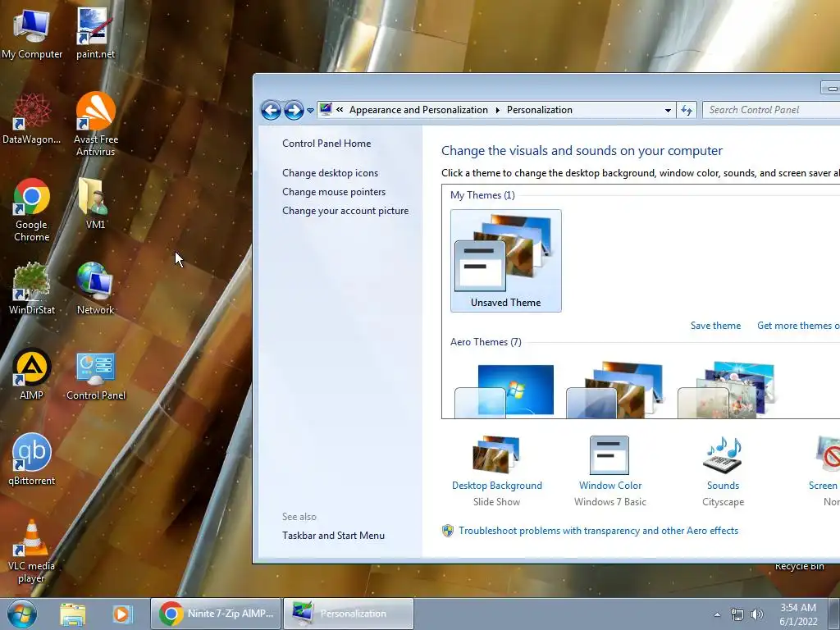Expand the address bar history dropdown

pos(668,111)
